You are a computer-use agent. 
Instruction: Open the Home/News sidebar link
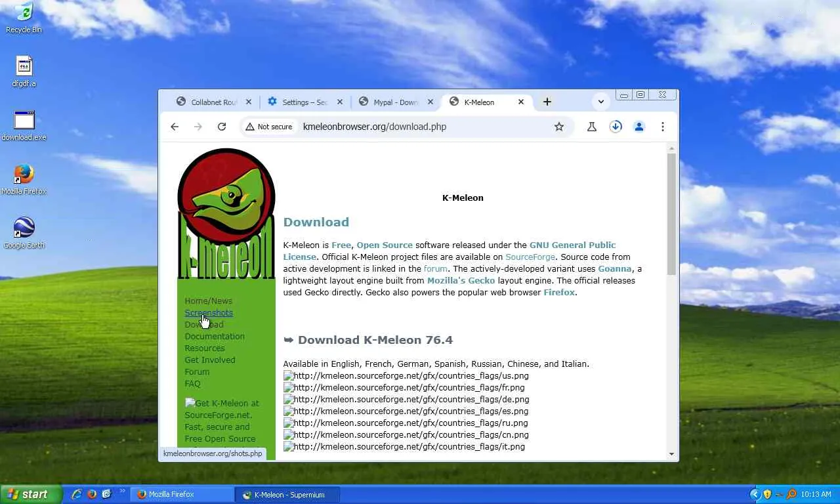pos(209,301)
